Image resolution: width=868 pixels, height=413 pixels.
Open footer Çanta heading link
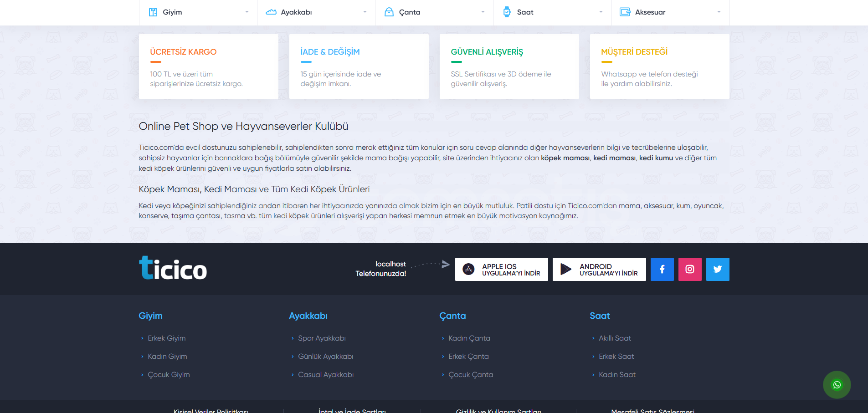click(452, 316)
